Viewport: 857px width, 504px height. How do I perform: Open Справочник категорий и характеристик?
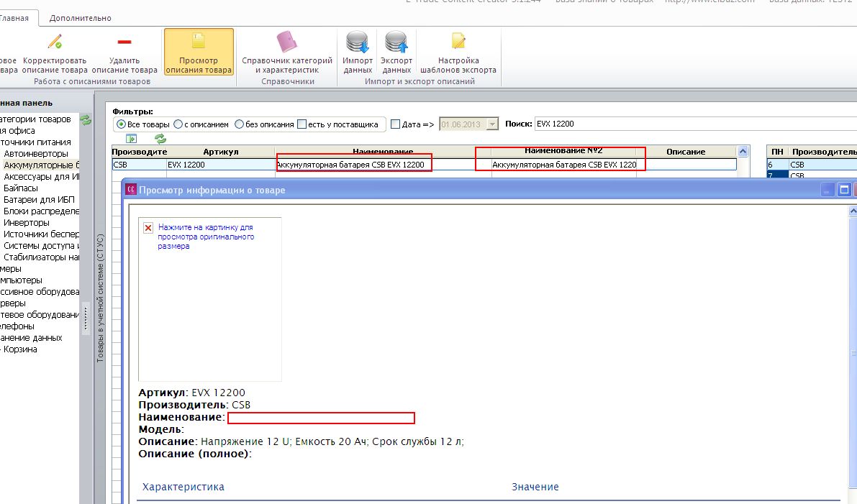pyautogui.click(x=287, y=52)
